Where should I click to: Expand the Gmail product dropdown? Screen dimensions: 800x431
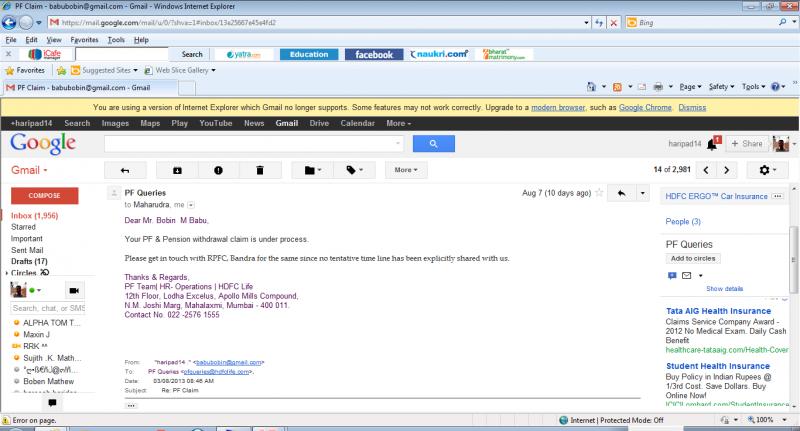click(x=29, y=170)
